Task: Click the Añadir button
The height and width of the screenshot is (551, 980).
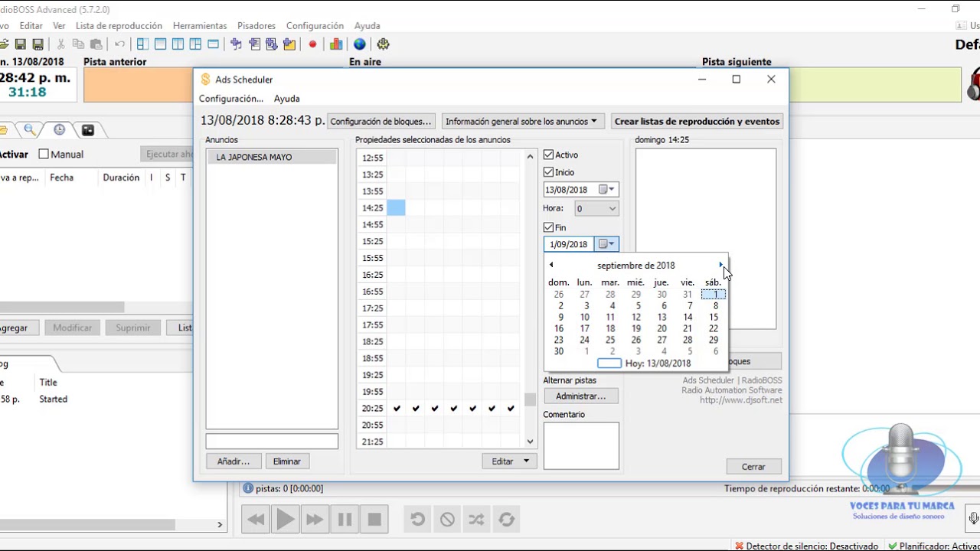Action: click(234, 461)
